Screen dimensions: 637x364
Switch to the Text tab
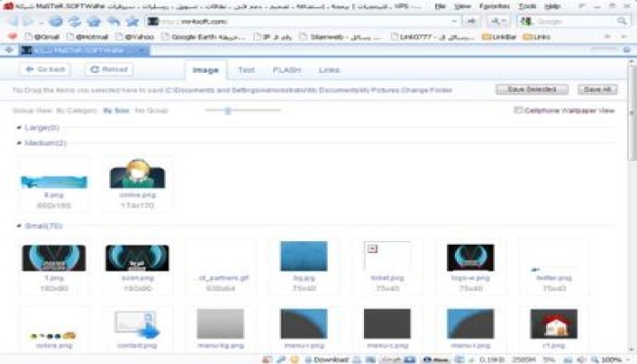tap(247, 70)
